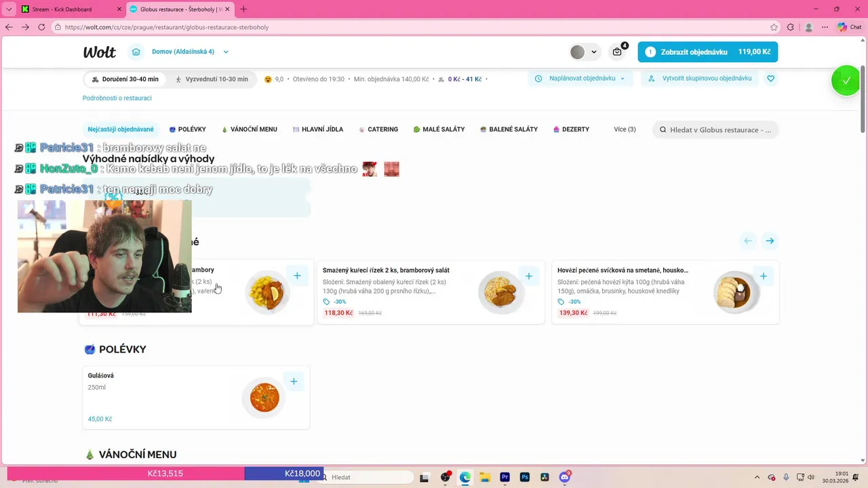Screen dimensions: 868x488
Task: Click the Hledat v Globus restaurace search field
Action: [715, 129]
